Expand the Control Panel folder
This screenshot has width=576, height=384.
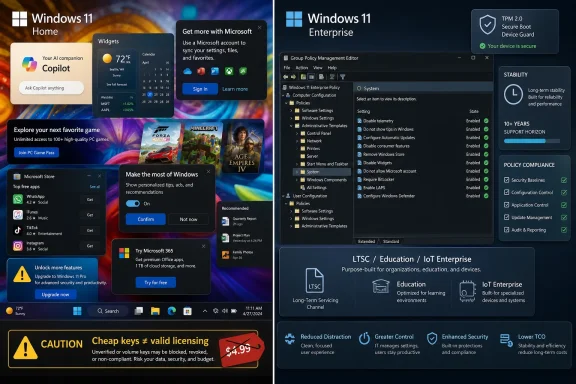pyautogui.click(x=297, y=133)
